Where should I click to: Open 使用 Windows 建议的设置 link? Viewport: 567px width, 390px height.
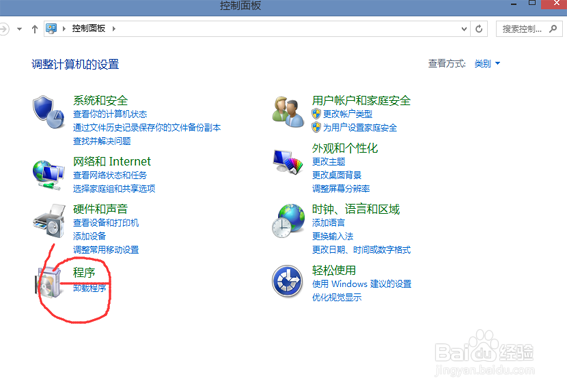coord(362,284)
